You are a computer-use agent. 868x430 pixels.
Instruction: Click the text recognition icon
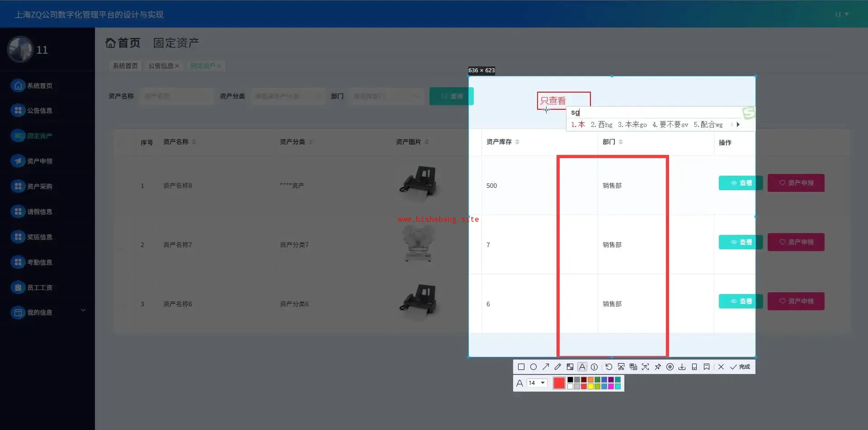[646, 367]
